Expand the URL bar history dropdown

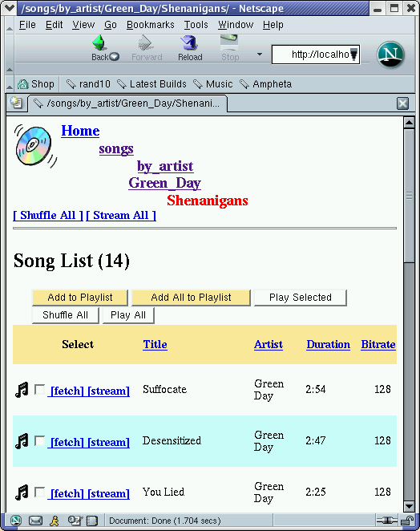(354, 55)
